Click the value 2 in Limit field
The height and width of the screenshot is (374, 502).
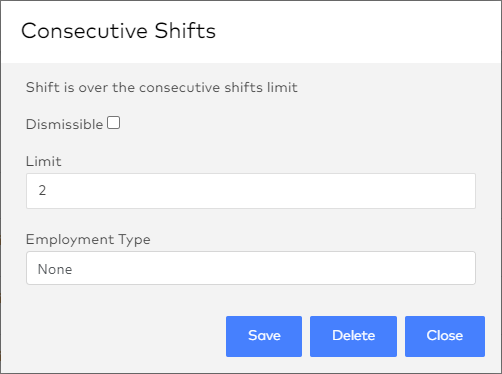click(42, 190)
